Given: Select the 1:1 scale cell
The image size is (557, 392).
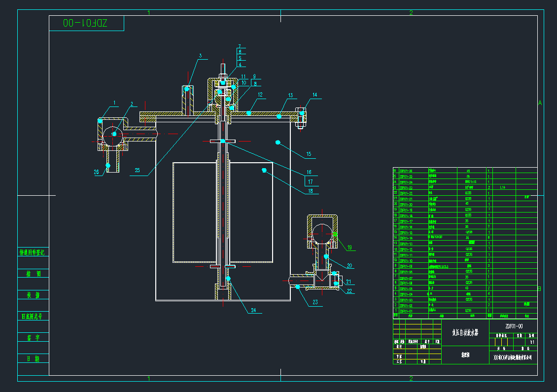Looking at the screenshot, I should pos(531,342).
